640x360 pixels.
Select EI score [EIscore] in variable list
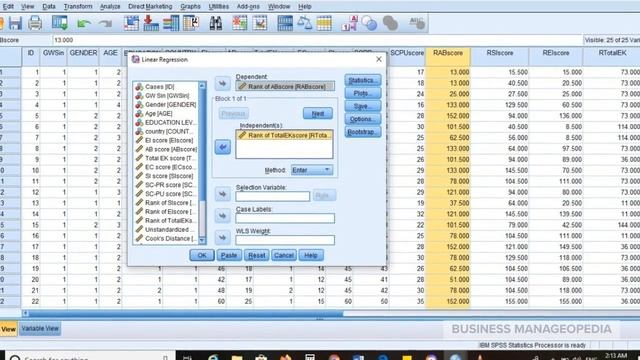(x=164, y=140)
